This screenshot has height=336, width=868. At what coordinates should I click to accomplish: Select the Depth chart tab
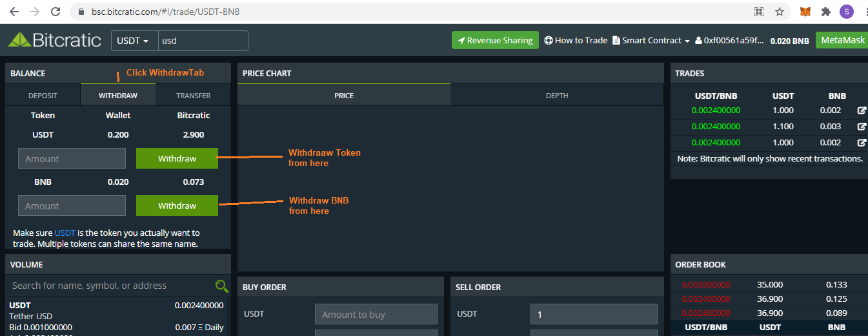click(x=556, y=96)
